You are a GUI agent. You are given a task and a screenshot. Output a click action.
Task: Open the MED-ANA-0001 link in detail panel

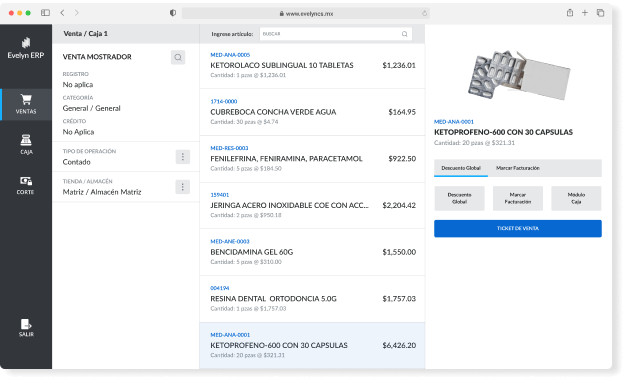point(454,122)
